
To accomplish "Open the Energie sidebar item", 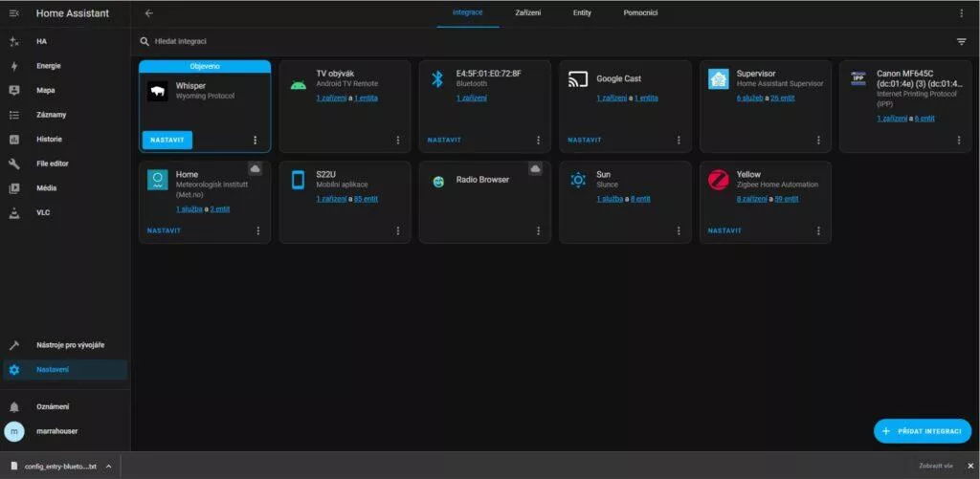I will pyautogui.click(x=65, y=66).
